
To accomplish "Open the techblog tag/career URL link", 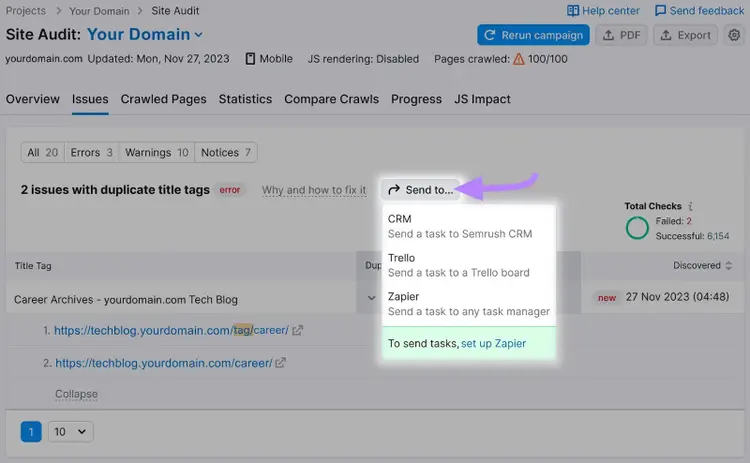I will point(171,330).
